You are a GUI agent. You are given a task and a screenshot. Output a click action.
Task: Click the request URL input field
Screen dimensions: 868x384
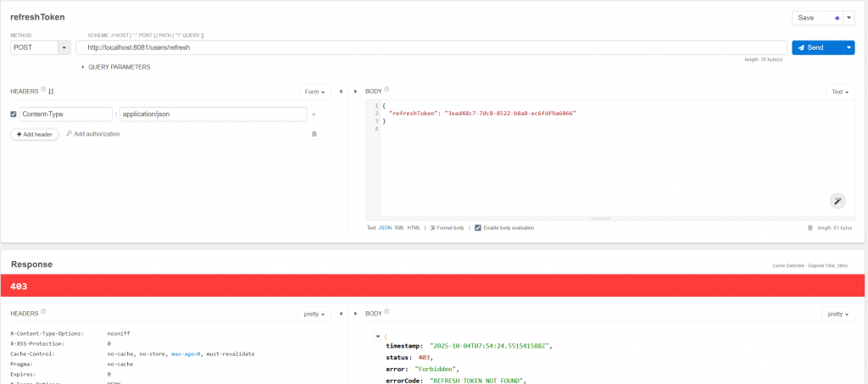(x=431, y=47)
